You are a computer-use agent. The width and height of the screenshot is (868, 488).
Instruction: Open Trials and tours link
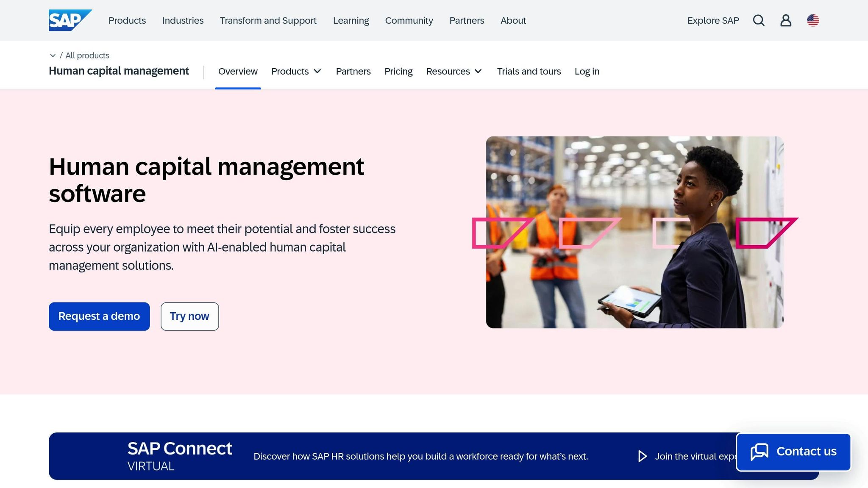pos(529,71)
